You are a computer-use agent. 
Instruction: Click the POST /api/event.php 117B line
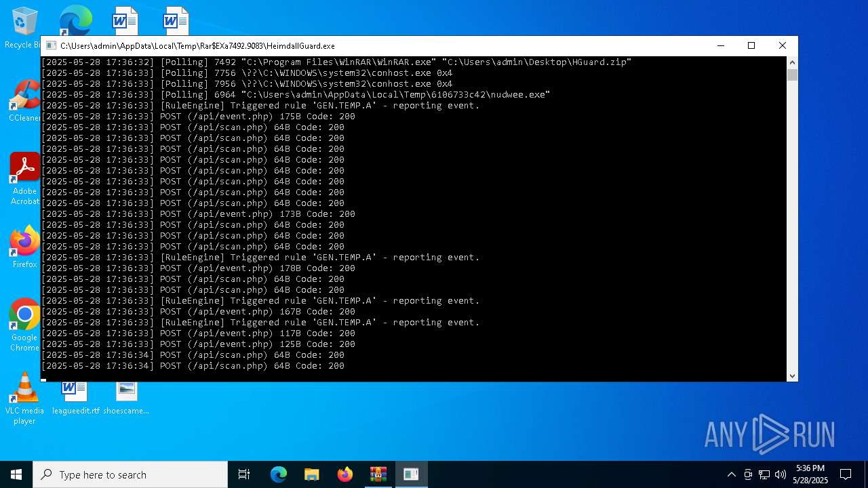pos(199,333)
